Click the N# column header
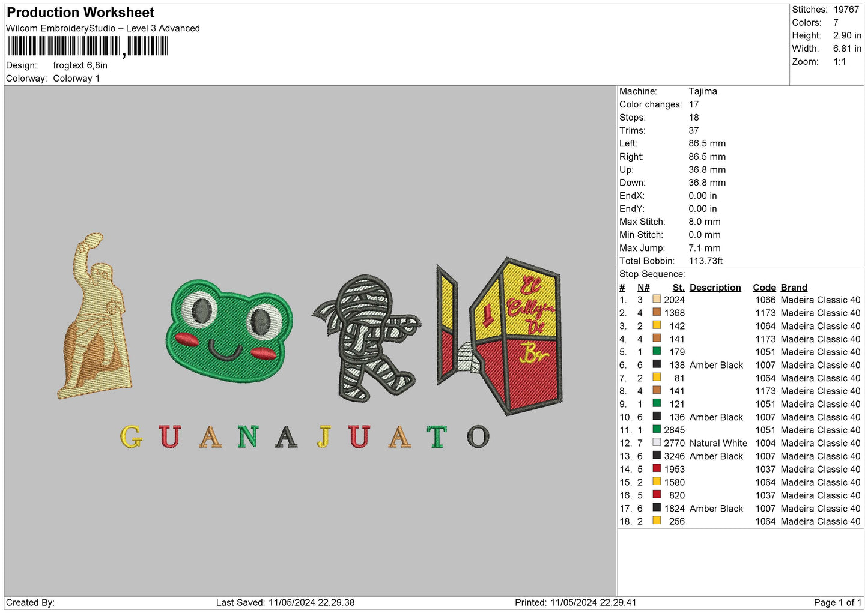 (643, 288)
